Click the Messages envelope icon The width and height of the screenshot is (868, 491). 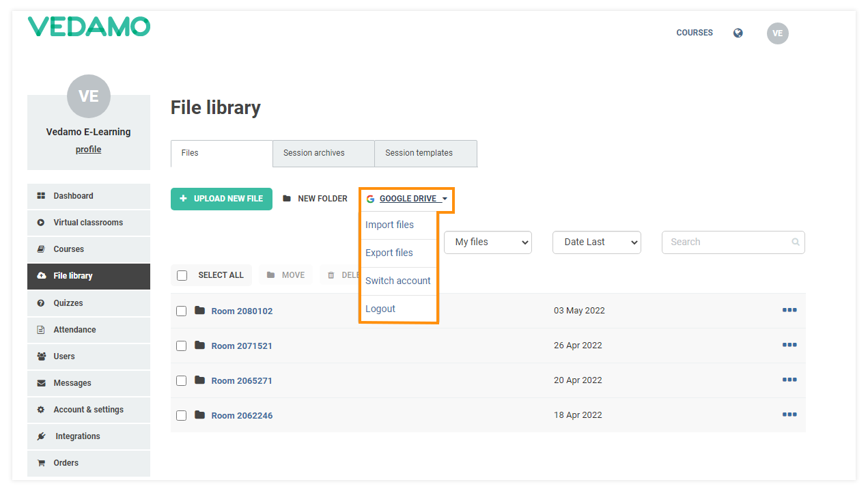[x=41, y=383]
